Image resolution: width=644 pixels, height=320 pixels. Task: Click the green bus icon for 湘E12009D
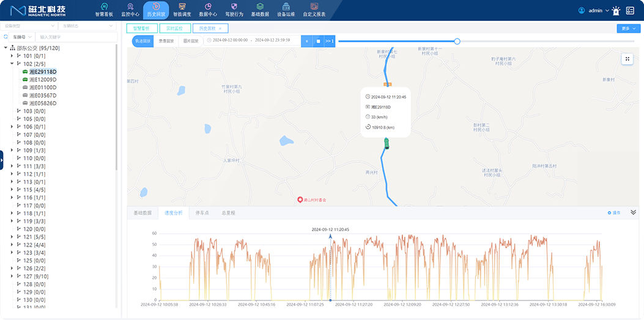click(x=25, y=80)
